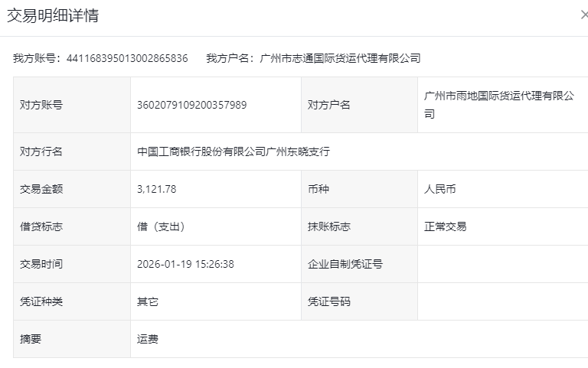Screen dimensions: 588x368
Task: Click the voucher type value 其它
Action: click(x=148, y=301)
